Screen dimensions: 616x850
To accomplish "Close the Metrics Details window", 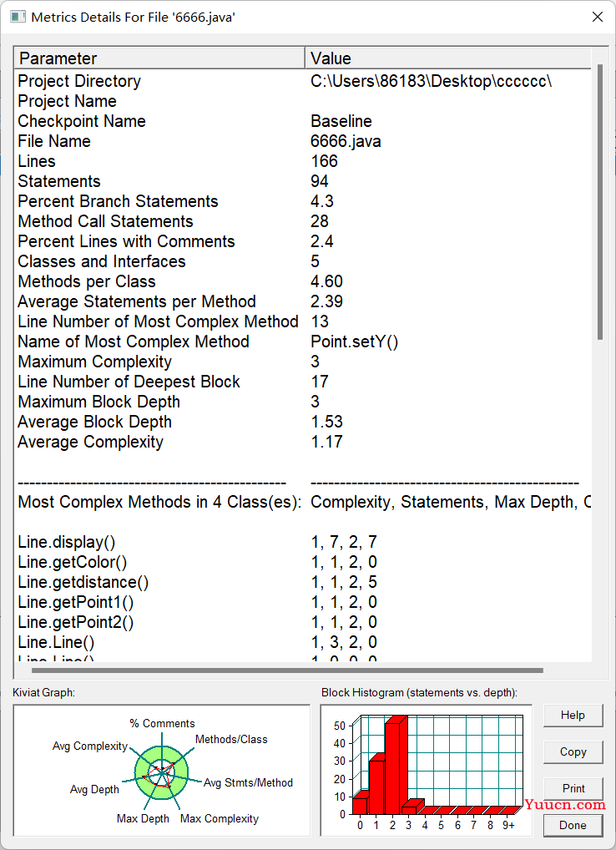I will tap(598, 17).
